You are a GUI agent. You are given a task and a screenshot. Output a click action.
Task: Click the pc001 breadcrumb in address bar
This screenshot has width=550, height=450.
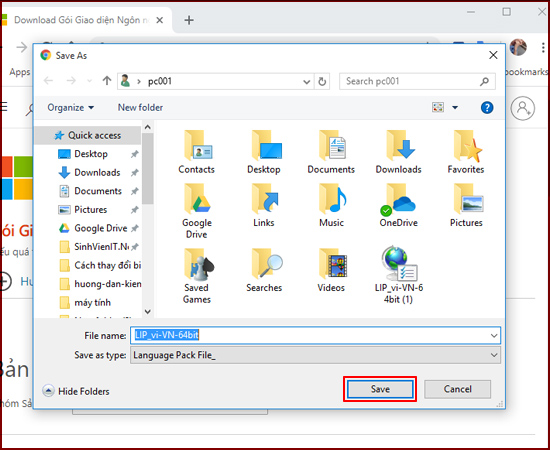pos(160,81)
